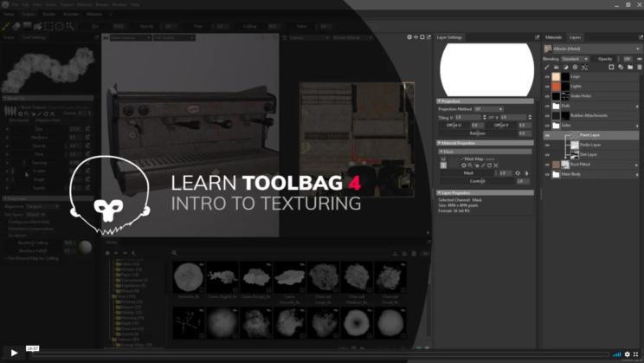Toggle visibility of the Lights layer

(x=547, y=87)
